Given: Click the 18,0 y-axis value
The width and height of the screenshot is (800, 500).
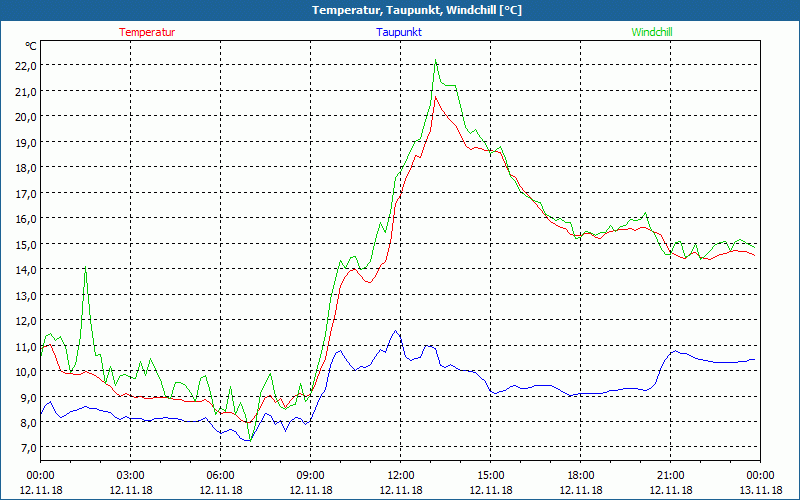Looking at the screenshot, I should coord(26,168).
